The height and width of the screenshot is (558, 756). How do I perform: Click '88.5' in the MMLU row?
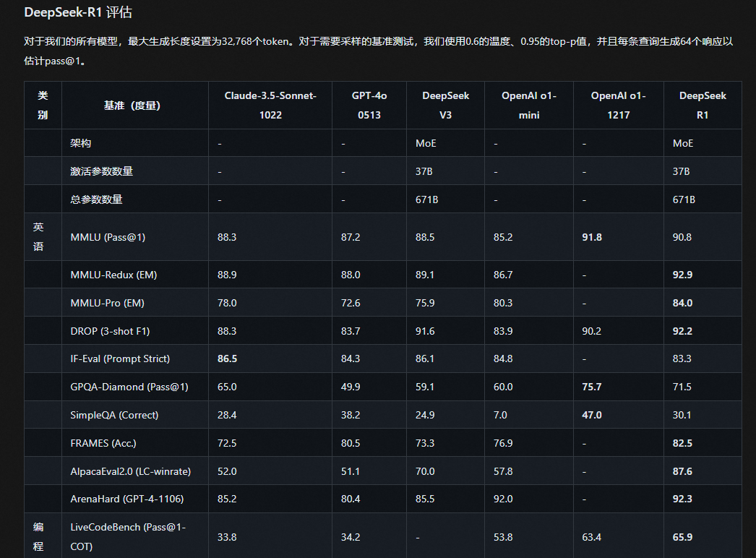click(x=425, y=237)
